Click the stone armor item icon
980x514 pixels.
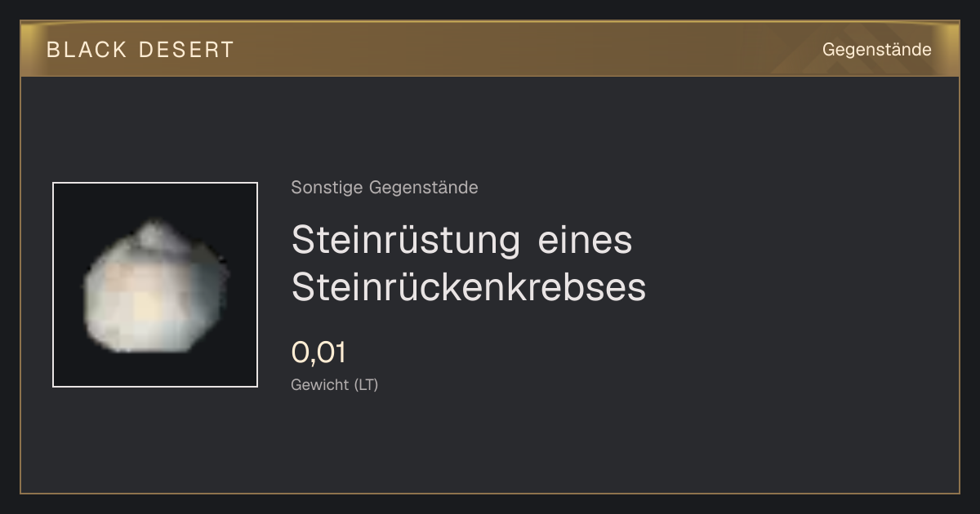click(155, 285)
